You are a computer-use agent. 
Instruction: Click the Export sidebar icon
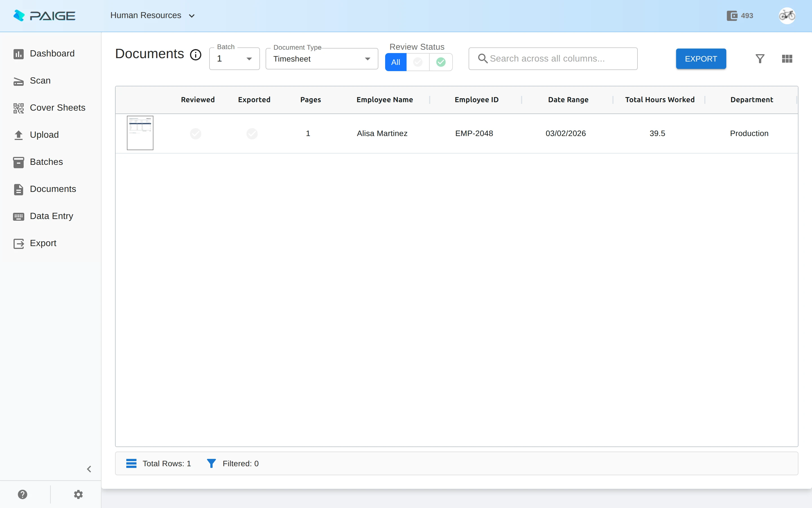pyautogui.click(x=18, y=244)
